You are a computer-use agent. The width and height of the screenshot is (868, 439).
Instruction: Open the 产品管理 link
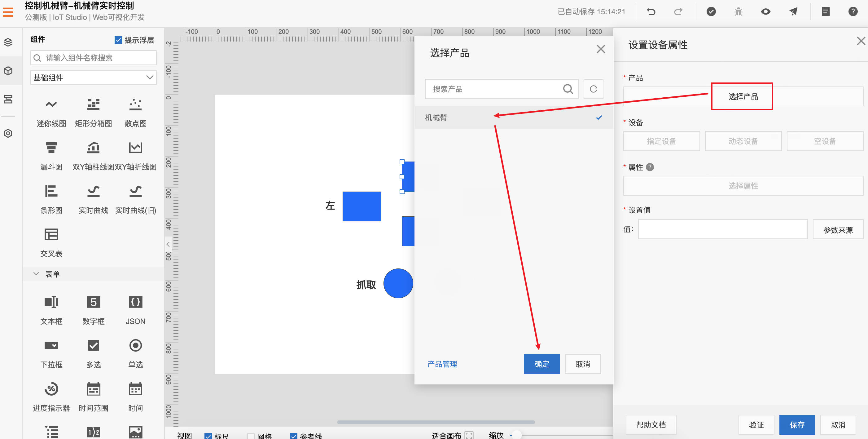click(x=442, y=364)
